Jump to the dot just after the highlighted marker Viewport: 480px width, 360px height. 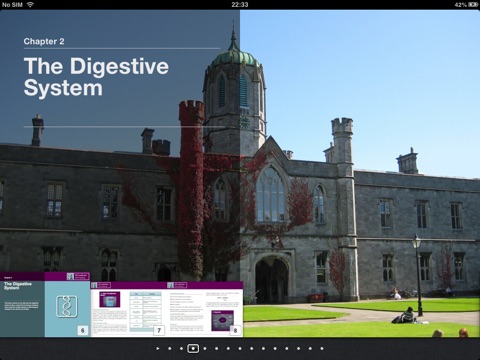coord(205,349)
